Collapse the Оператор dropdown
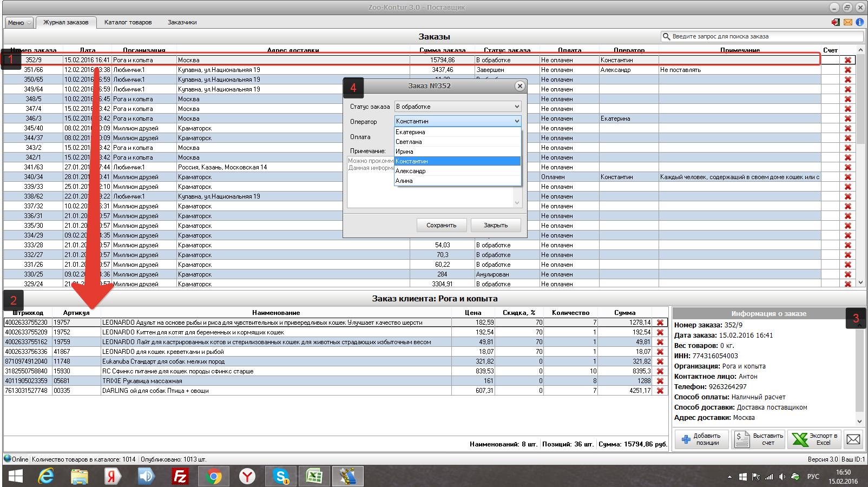This screenshot has width=868, height=487. coord(517,121)
